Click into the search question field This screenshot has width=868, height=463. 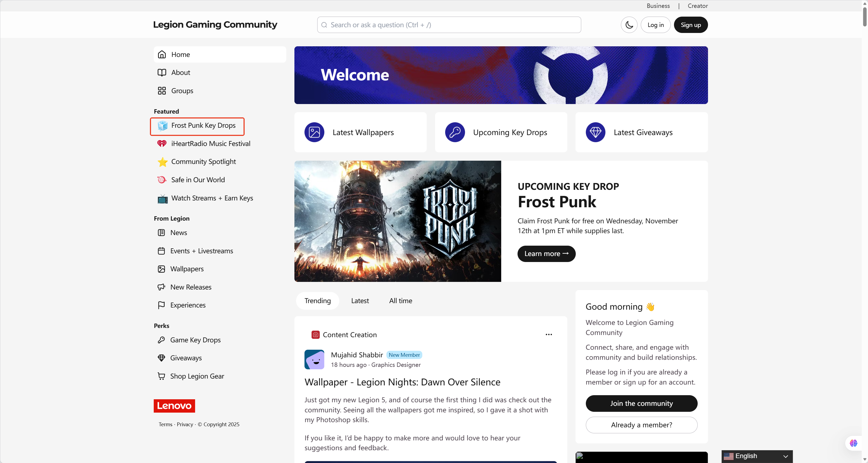tap(449, 25)
